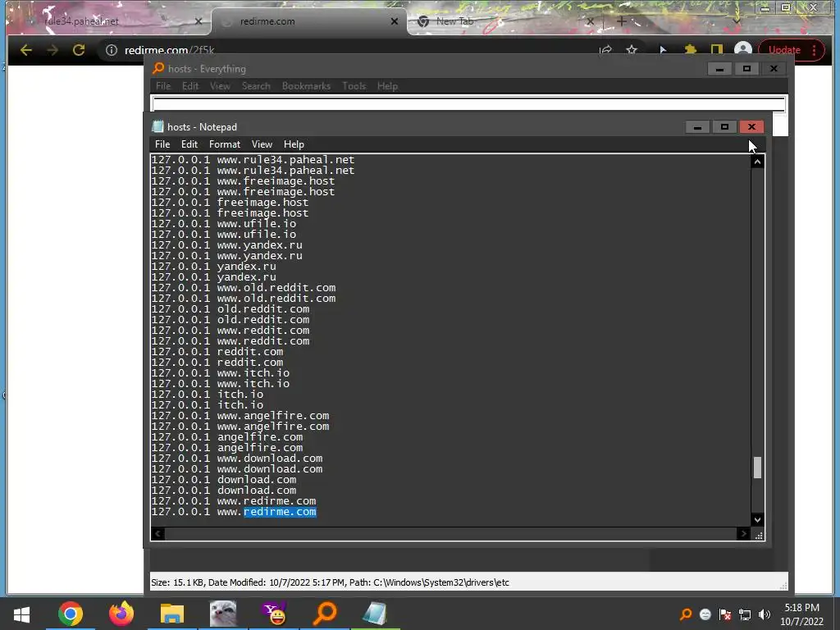
Task: Open Bookmarks menu in Everything window
Action: click(x=306, y=85)
